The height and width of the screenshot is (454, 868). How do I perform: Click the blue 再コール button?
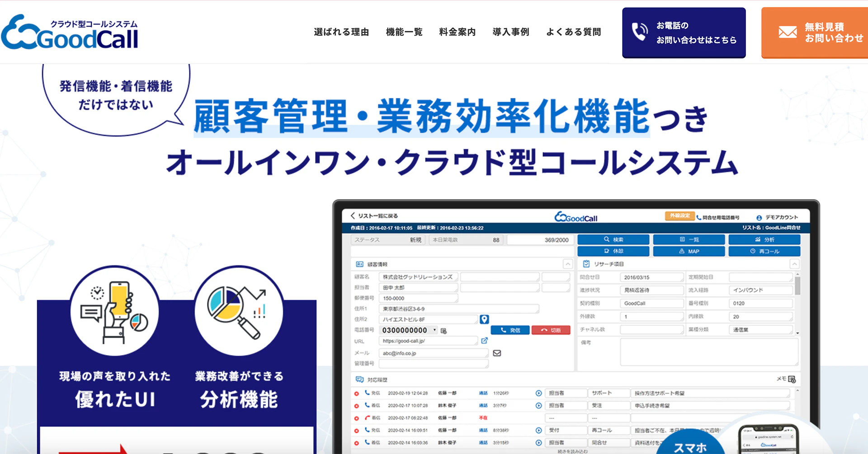click(764, 251)
